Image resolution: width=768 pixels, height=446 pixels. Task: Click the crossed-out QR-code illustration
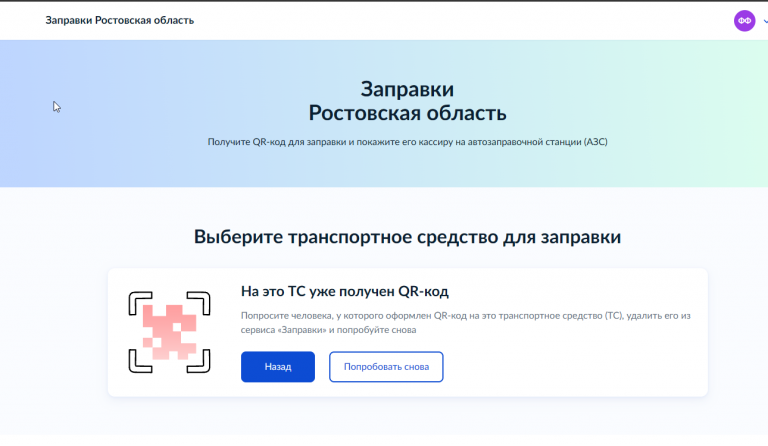(169, 332)
